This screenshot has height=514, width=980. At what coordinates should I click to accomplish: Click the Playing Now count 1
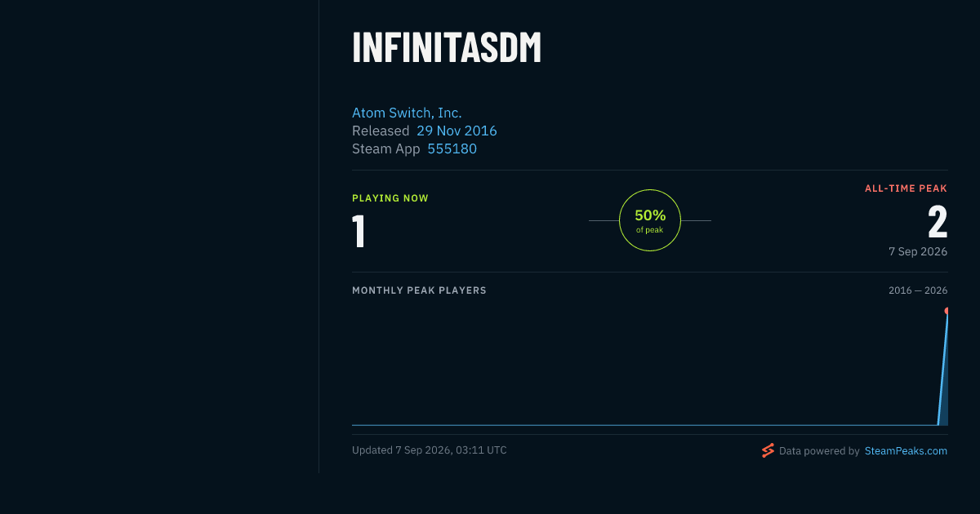(x=359, y=231)
